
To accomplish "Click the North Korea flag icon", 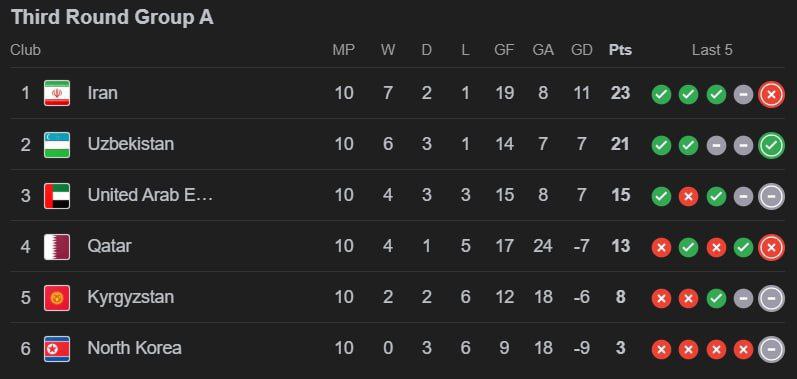I will point(57,349).
